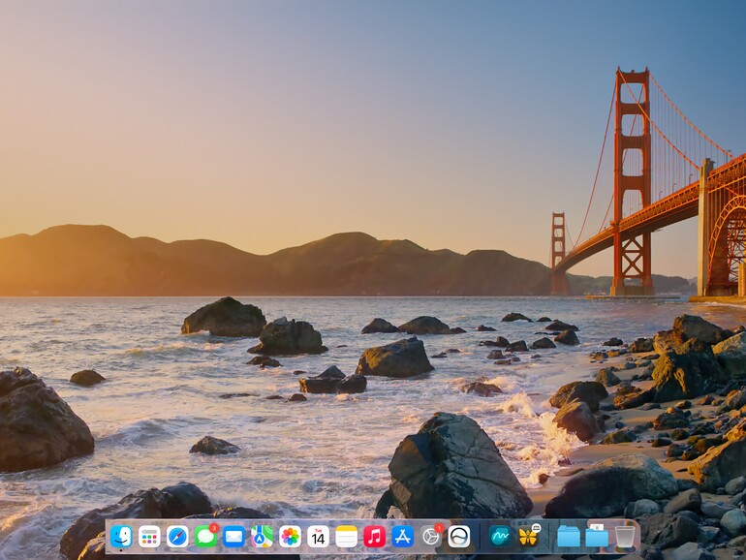This screenshot has height=560, width=746.
Task: Open Launchpad app grid icon
Action: (x=149, y=536)
